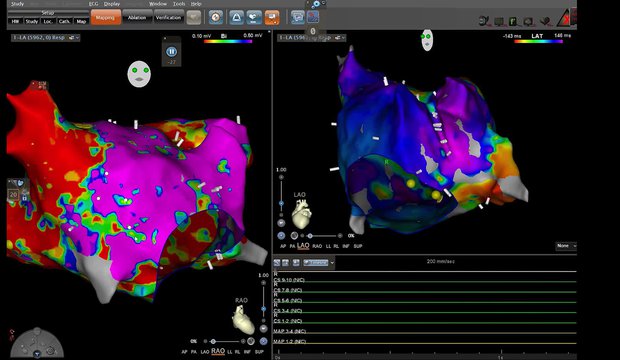Click the heart icon beside Verification

[x=194, y=17]
